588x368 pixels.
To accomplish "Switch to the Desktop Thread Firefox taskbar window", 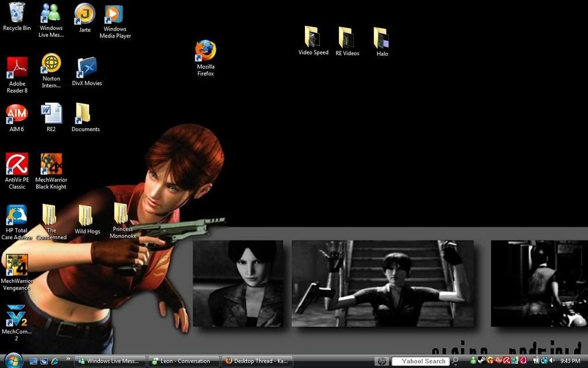I will coord(257,361).
